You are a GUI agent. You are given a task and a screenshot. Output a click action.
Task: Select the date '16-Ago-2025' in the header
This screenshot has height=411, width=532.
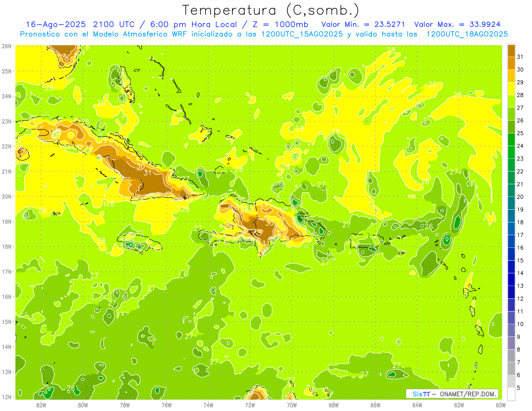(x=56, y=24)
